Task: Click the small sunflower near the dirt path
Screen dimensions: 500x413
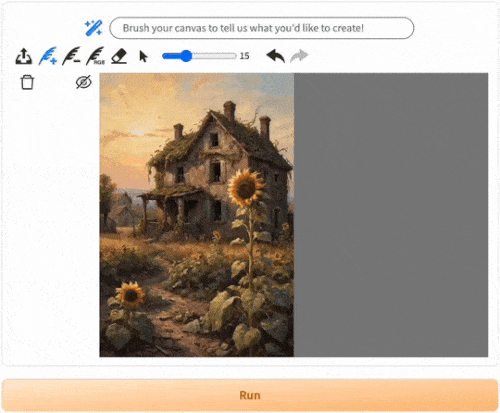Action: click(x=131, y=294)
